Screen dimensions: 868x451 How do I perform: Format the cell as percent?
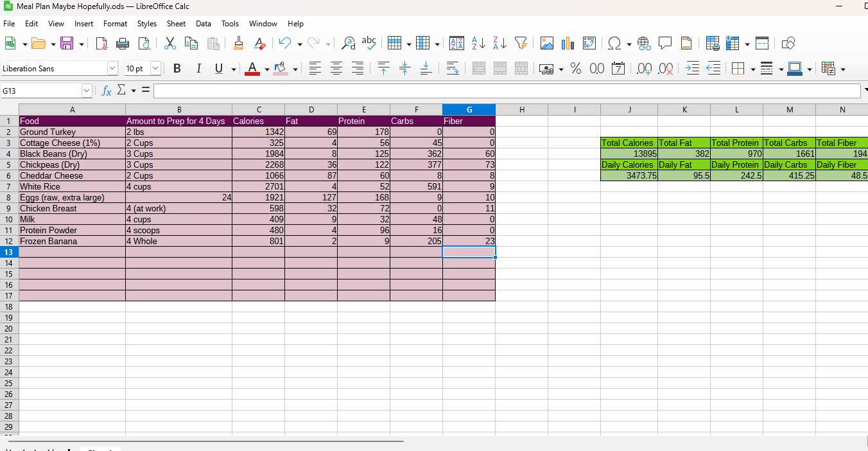(x=576, y=68)
